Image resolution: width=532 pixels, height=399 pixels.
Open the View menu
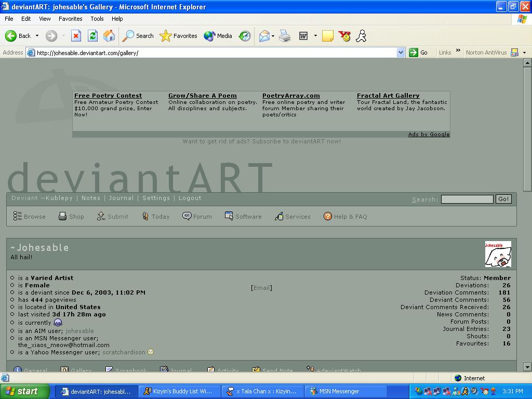45,19
